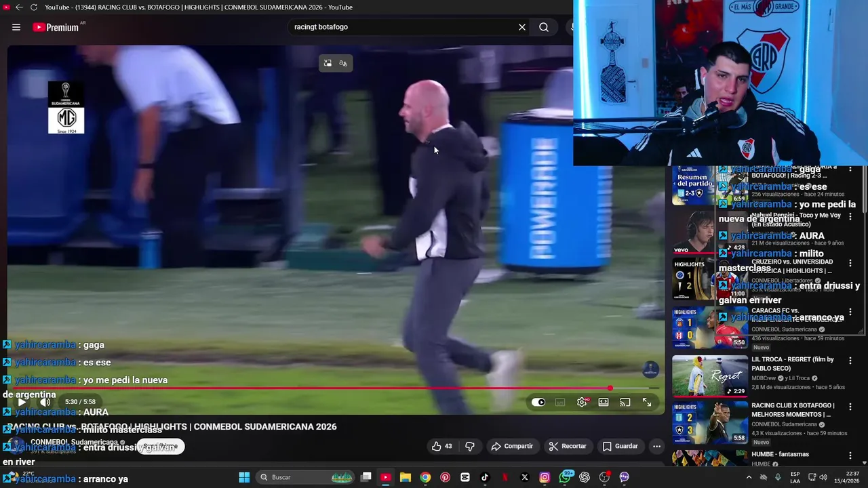This screenshot has width=868, height=488.
Task: Cast video using the cast icon
Action: coord(625,402)
